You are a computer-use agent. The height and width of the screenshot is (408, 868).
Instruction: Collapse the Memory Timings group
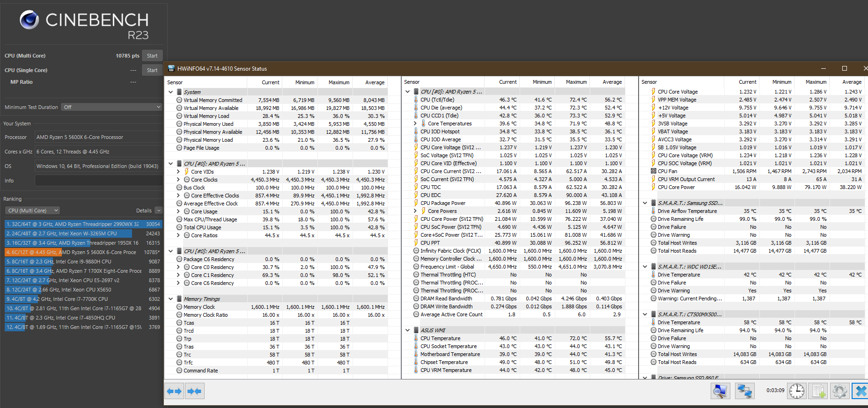tap(170, 299)
